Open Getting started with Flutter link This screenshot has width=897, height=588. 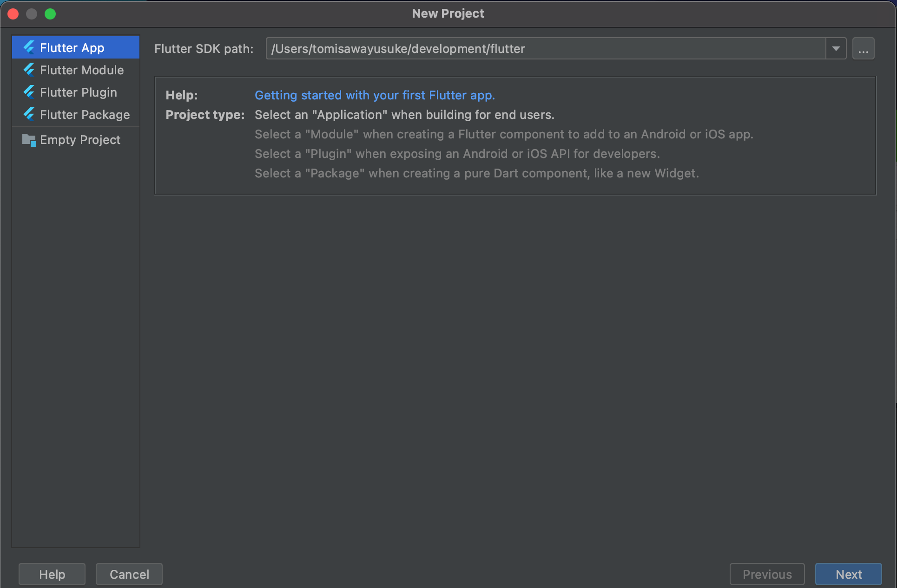375,95
